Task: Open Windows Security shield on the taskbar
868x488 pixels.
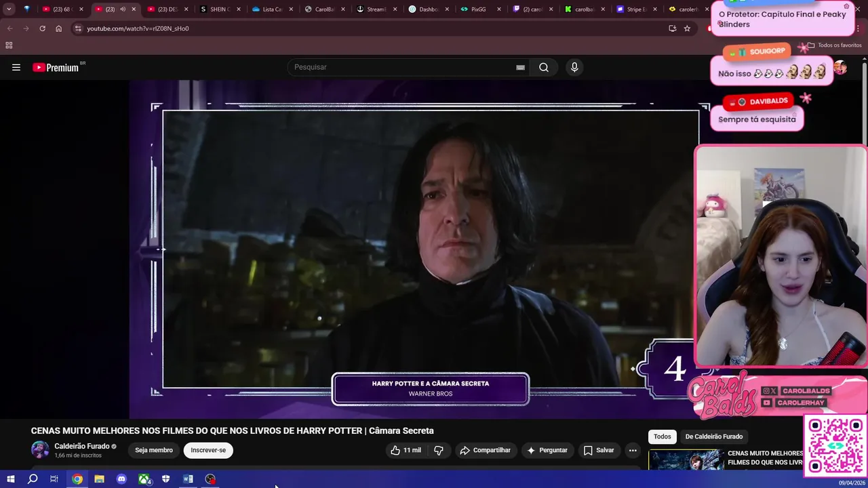Action: [x=165, y=479]
